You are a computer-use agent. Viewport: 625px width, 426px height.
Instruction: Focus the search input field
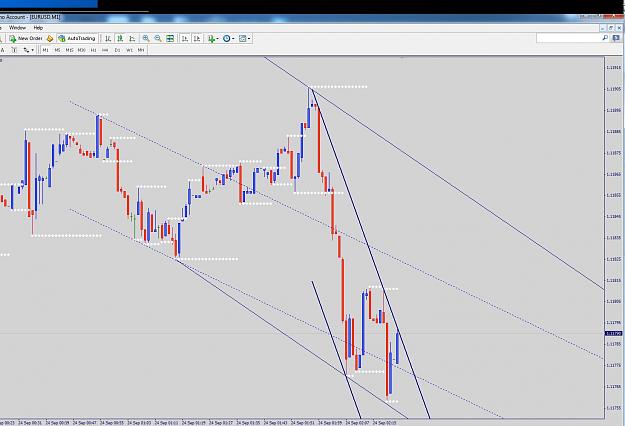pos(569,38)
